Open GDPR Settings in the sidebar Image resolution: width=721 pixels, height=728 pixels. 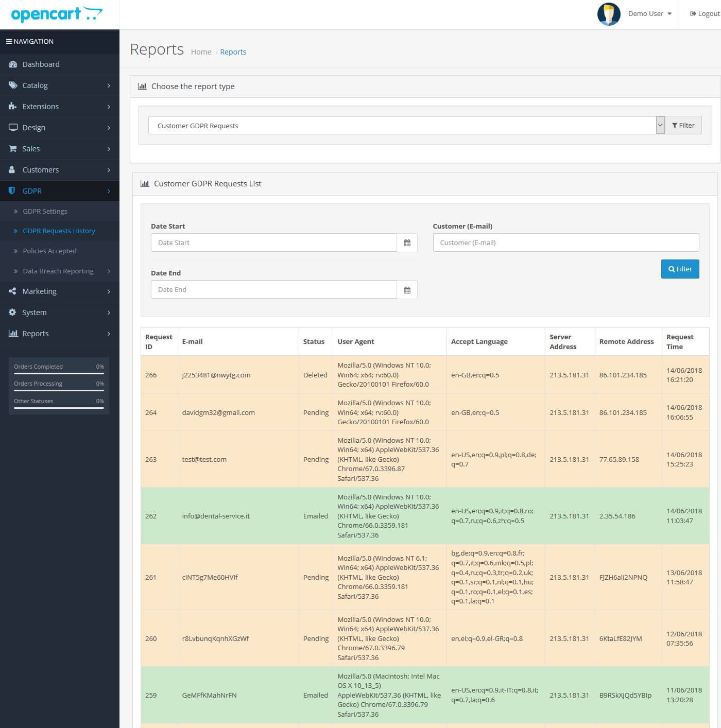click(45, 212)
